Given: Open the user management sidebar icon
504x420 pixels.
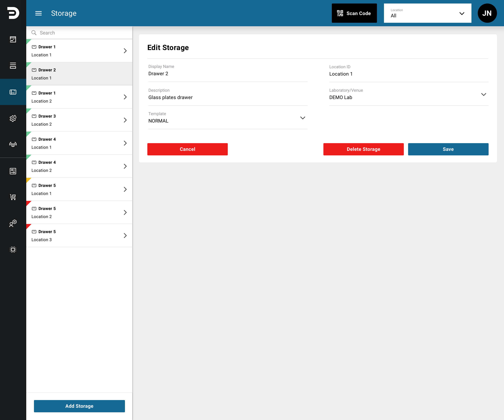Looking at the screenshot, I should point(13,223).
